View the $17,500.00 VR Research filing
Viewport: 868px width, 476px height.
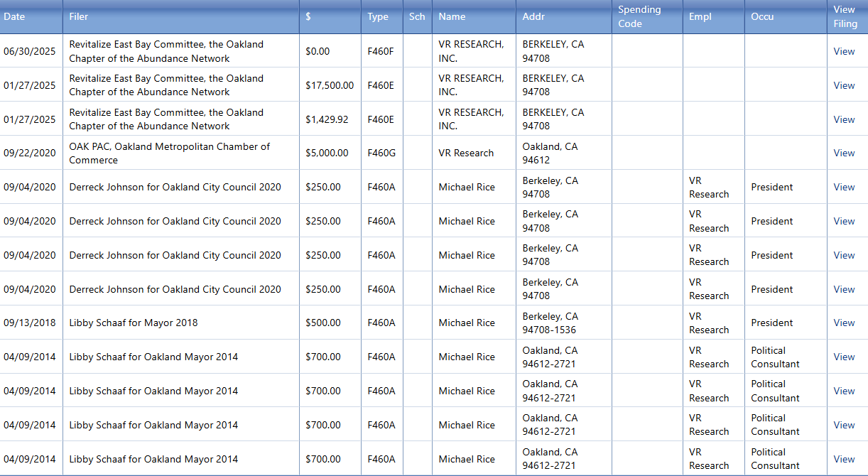[844, 85]
